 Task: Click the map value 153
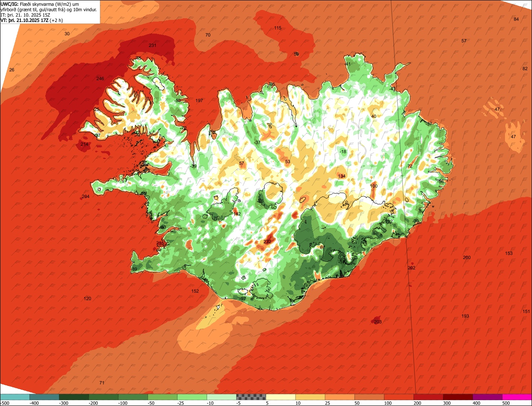tap(509, 253)
